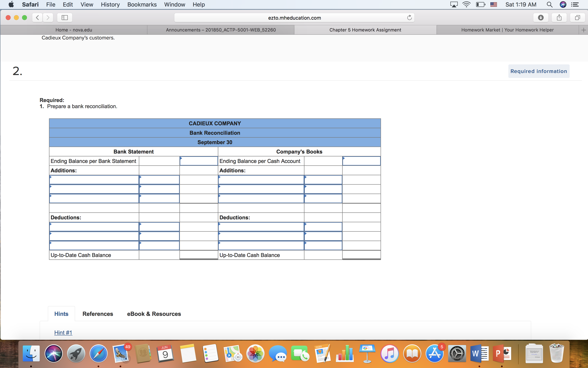This screenshot has width=588, height=368.
Task: Click the Ending Balance per Bank Statement amount field
Action: tap(199, 161)
